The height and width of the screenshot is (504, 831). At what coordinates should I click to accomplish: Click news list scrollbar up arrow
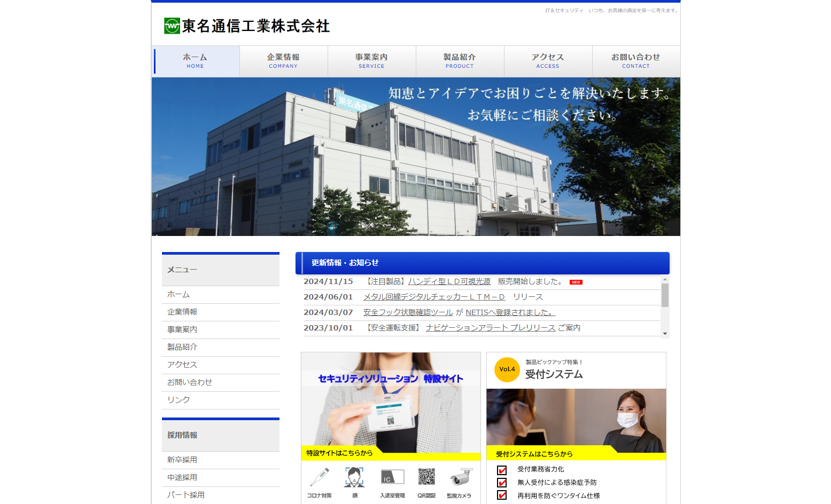665,279
